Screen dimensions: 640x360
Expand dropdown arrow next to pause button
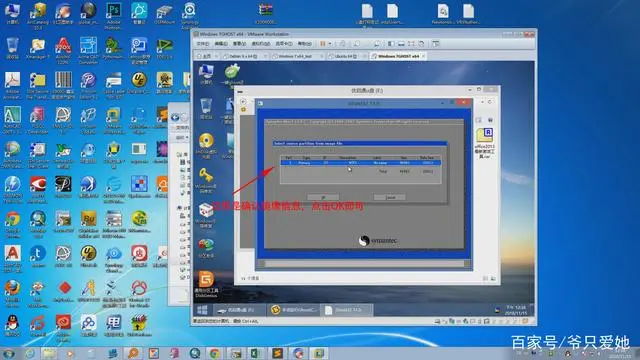point(330,44)
